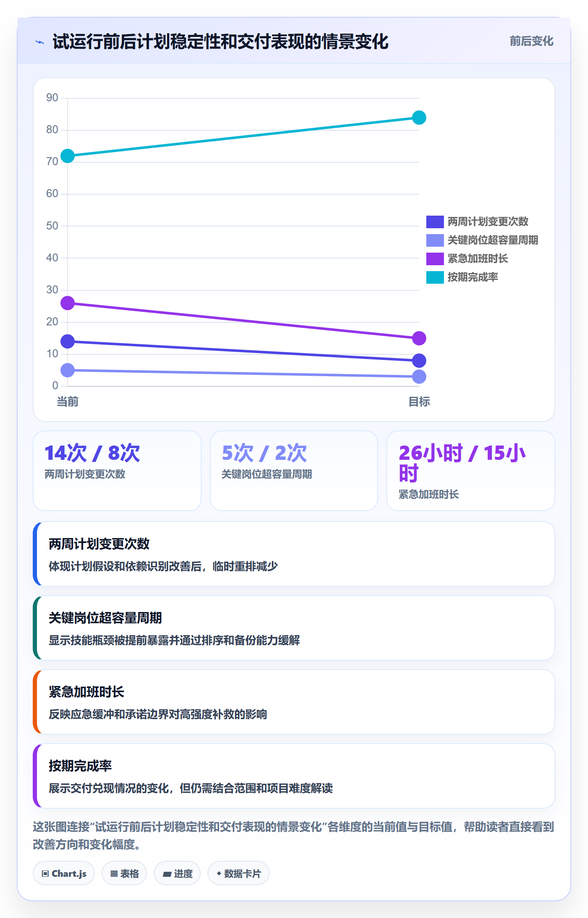Open the 关键岗位超容量周期 description card heading
This screenshot has height=918, width=588.
[x=105, y=618]
